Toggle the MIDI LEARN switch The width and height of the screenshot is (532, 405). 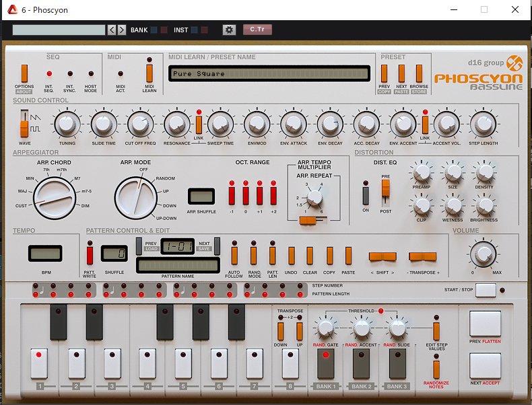[x=149, y=73]
